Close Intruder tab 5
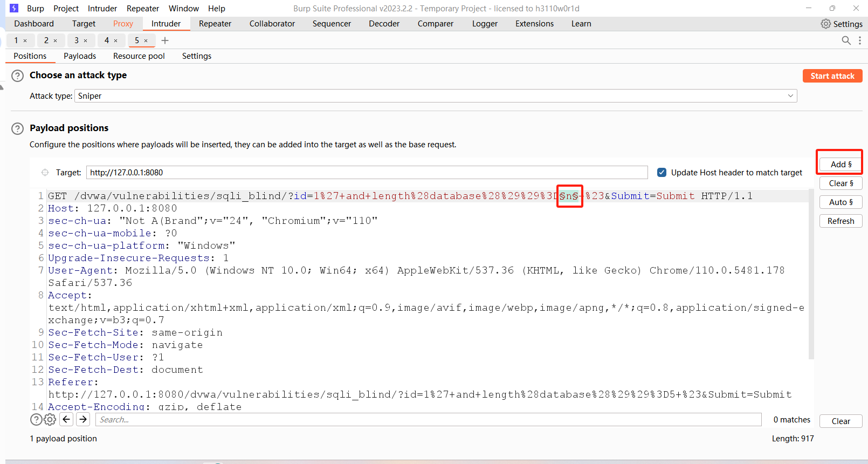This screenshot has width=868, height=464. click(x=146, y=40)
